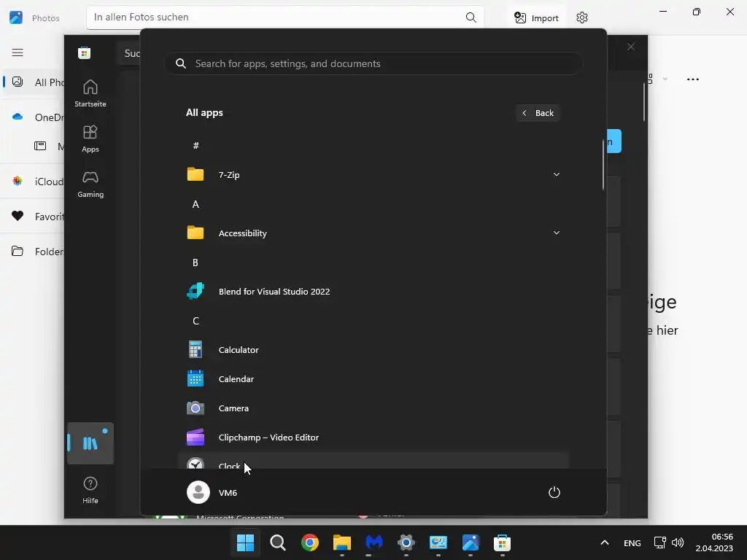Open Apps section in Microsoft Store
747x560 pixels.
tap(90, 139)
